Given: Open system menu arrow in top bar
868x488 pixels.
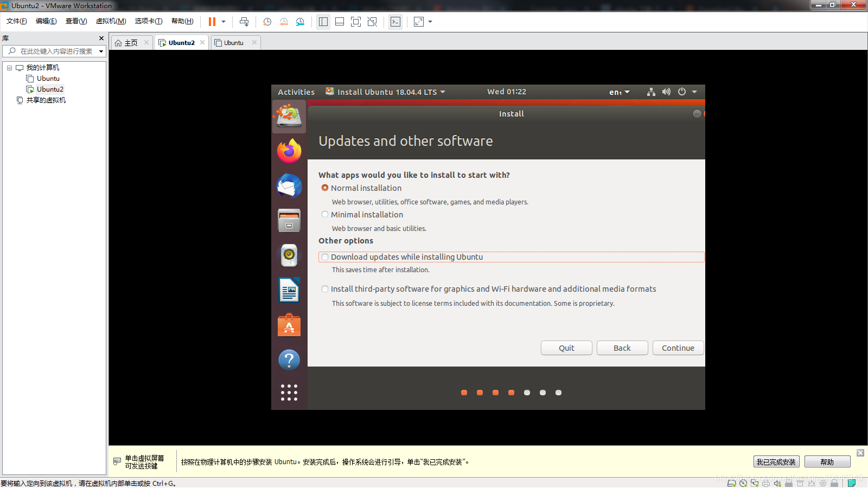Looking at the screenshot, I should click(694, 92).
